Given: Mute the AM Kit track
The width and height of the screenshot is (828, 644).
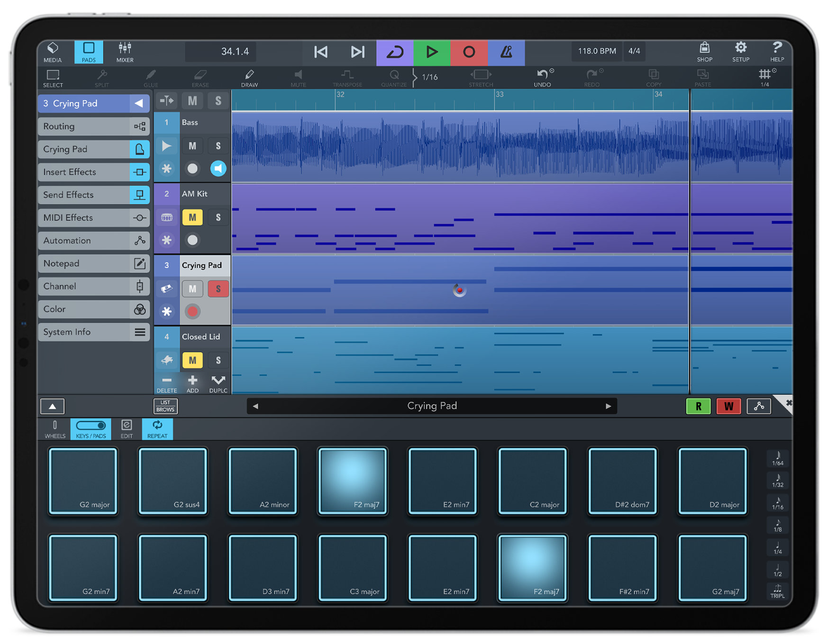Looking at the screenshot, I should 192,217.
